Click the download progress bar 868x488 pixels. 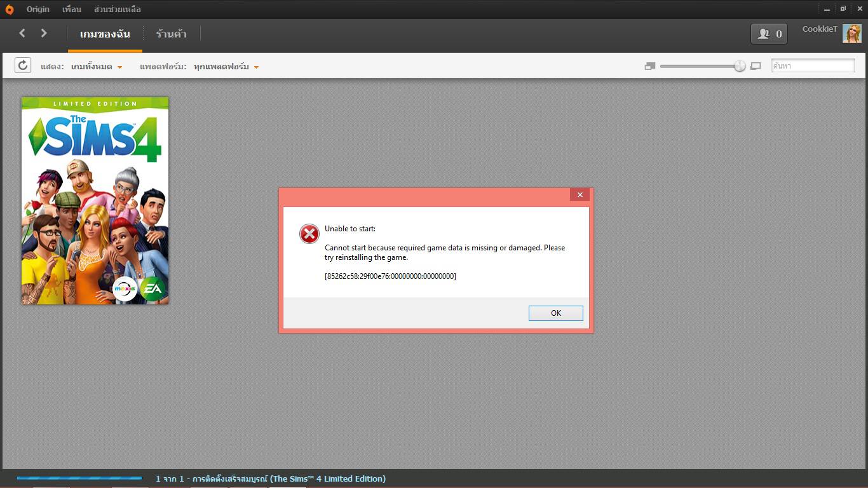(79, 478)
